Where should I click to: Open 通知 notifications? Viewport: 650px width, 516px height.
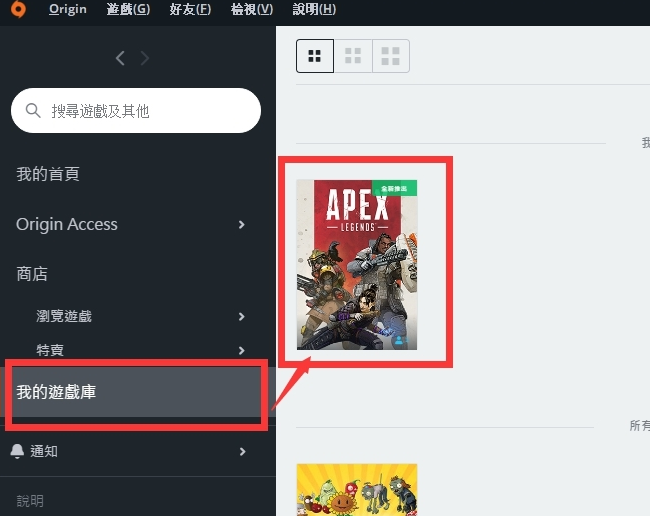tap(44, 451)
